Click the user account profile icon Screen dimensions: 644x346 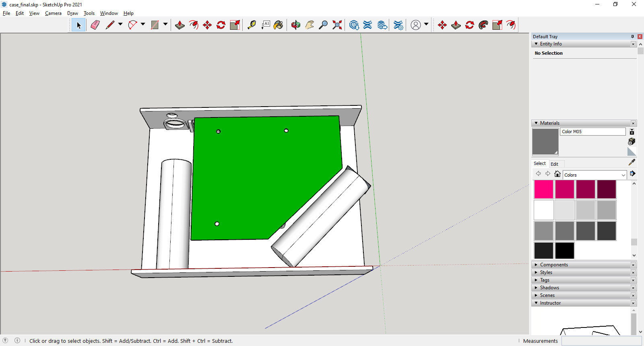coord(416,25)
